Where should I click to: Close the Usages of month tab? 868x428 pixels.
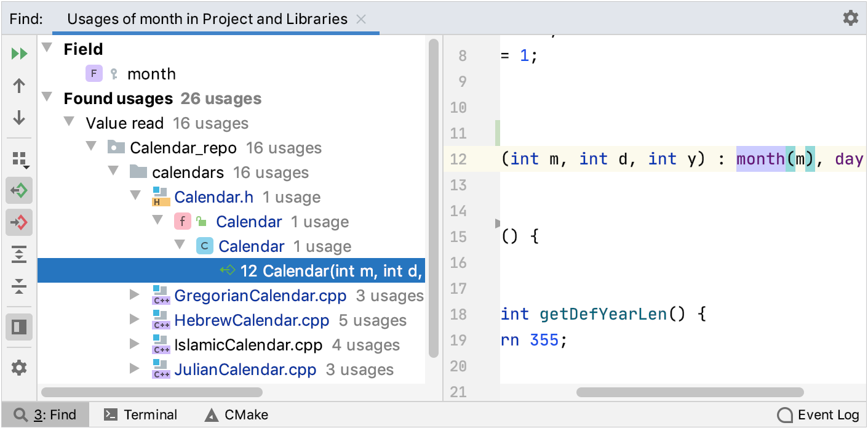point(361,19)
